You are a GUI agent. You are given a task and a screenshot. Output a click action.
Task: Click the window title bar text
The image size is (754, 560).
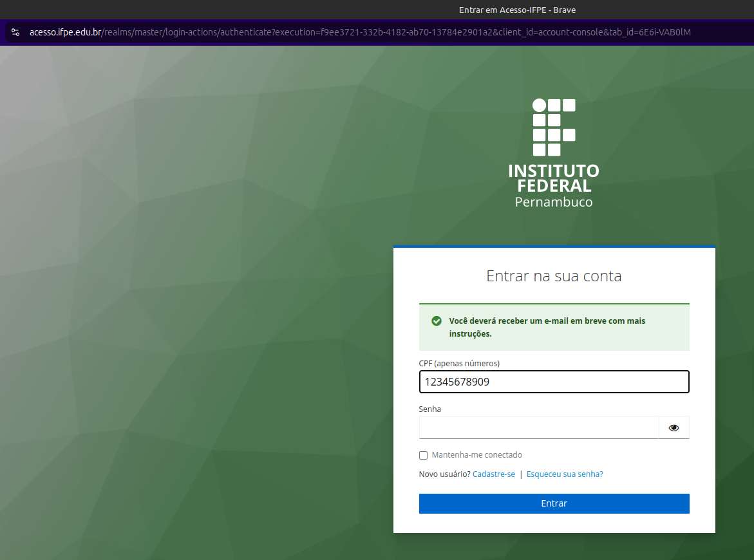click(x=517, y=10)
